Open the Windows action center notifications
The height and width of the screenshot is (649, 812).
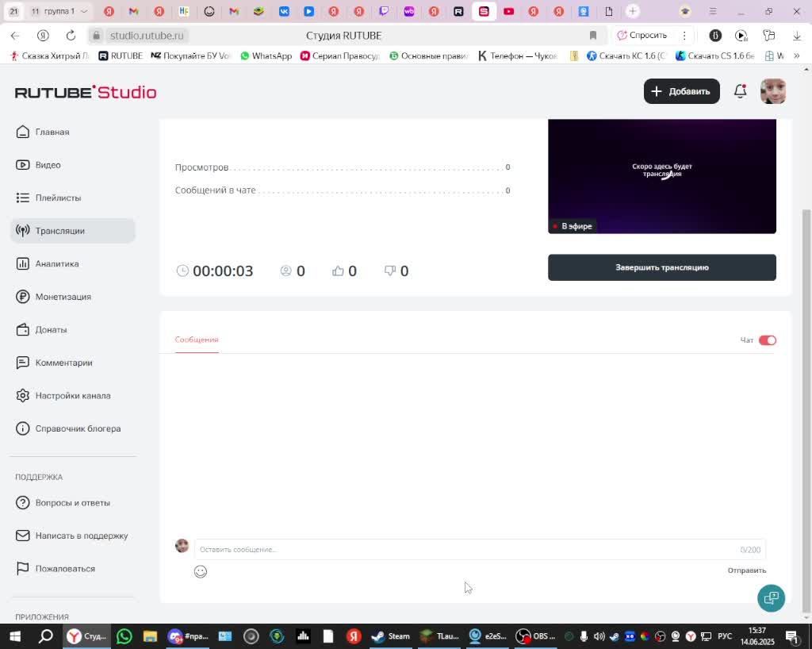point(792,636)
